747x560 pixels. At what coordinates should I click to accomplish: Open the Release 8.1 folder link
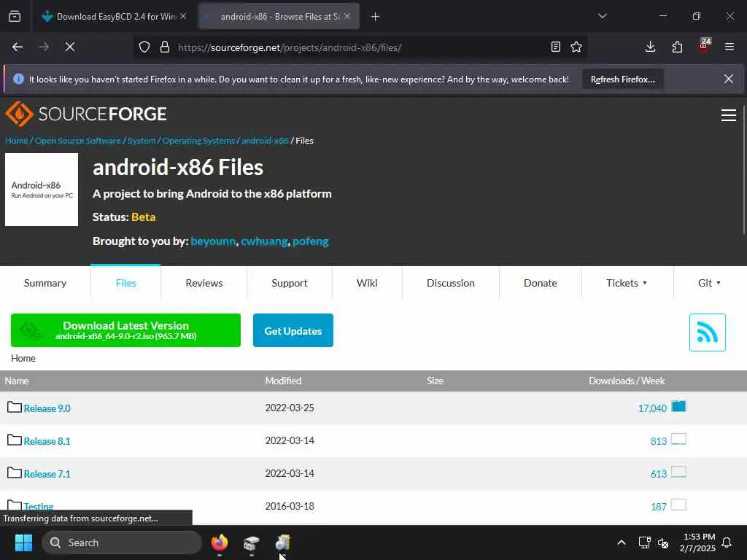point(47,441)
